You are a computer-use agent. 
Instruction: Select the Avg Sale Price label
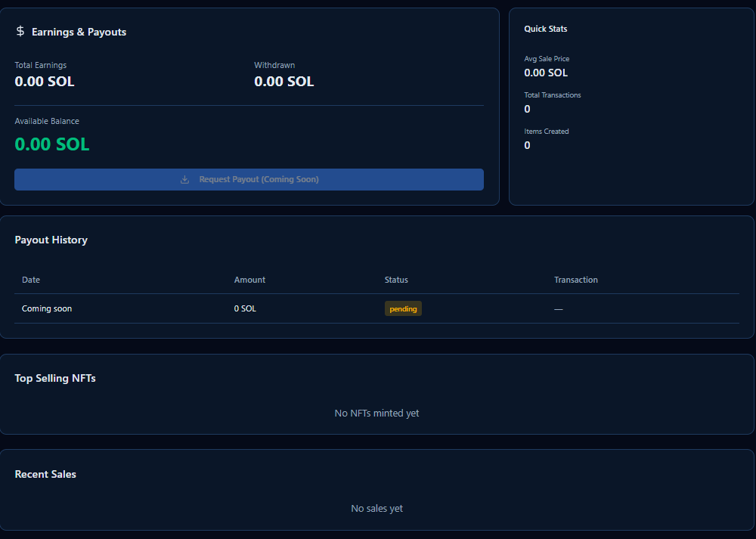pyautogui.click(x=547, y=59)
